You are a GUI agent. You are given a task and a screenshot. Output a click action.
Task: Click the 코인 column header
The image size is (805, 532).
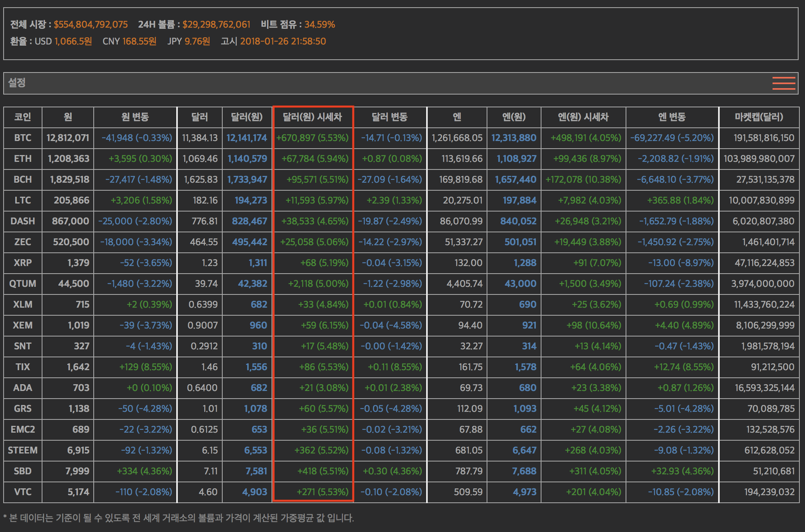coord(23,117)
